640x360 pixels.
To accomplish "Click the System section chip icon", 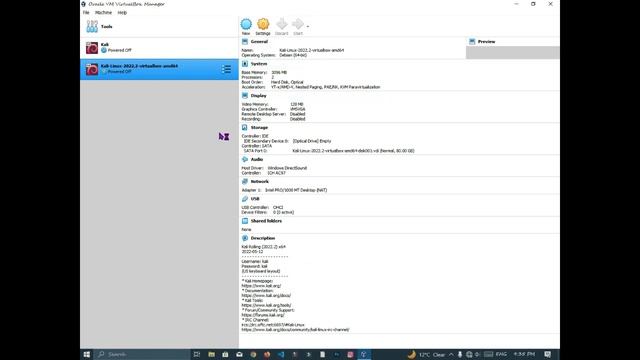I will (245, 64).
